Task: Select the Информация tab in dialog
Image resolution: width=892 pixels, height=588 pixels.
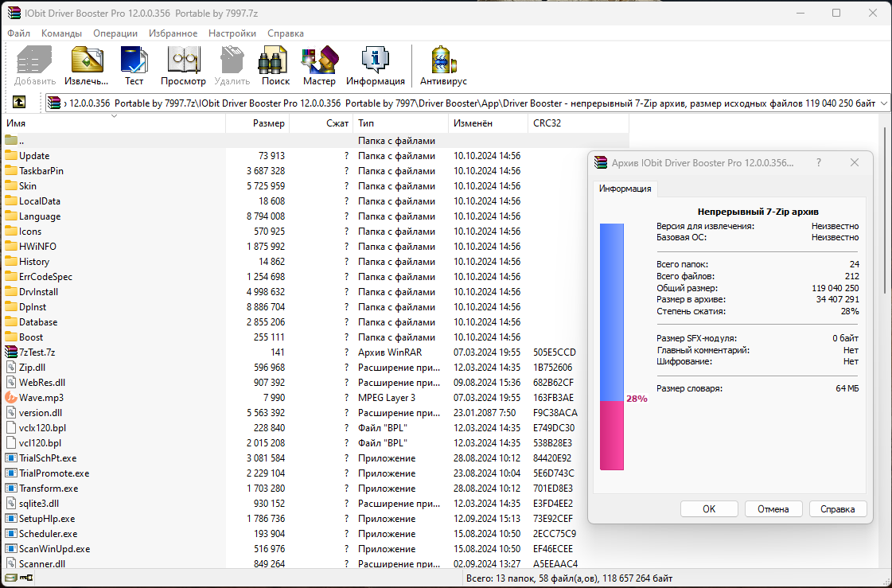Action: [625, 189]
